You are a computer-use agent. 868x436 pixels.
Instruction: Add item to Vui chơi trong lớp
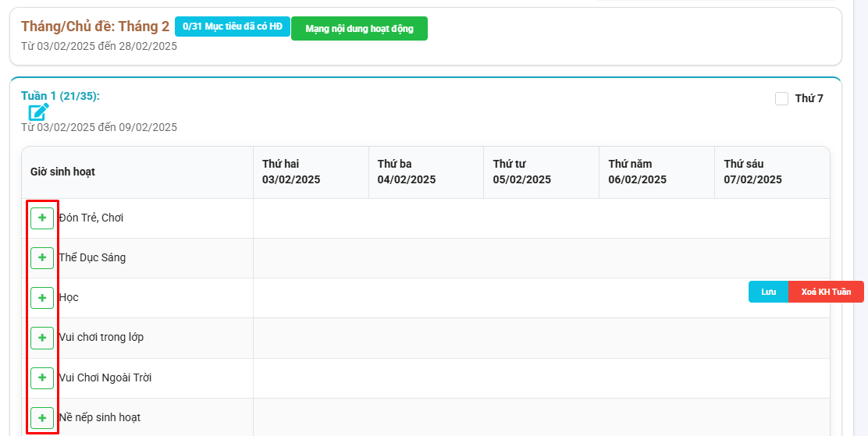42,338
